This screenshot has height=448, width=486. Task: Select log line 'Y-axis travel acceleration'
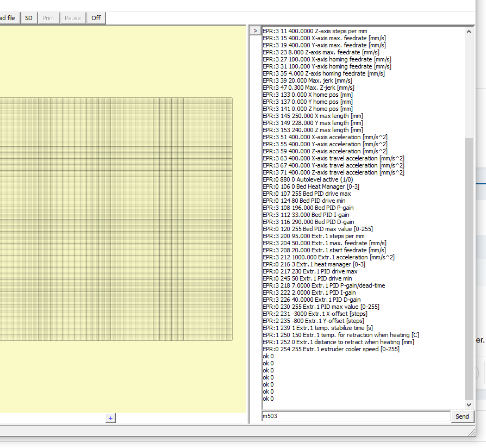[333, 166]
